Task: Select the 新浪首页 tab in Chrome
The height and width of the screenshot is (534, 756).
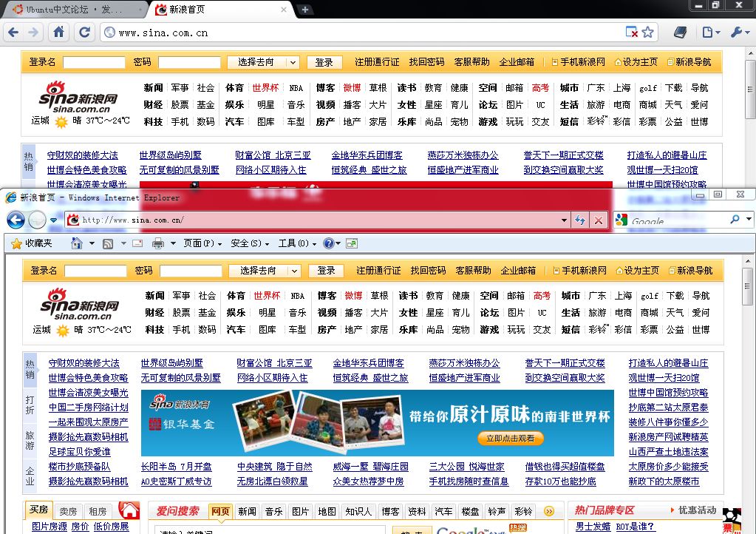Action: (x=220, y=9)
